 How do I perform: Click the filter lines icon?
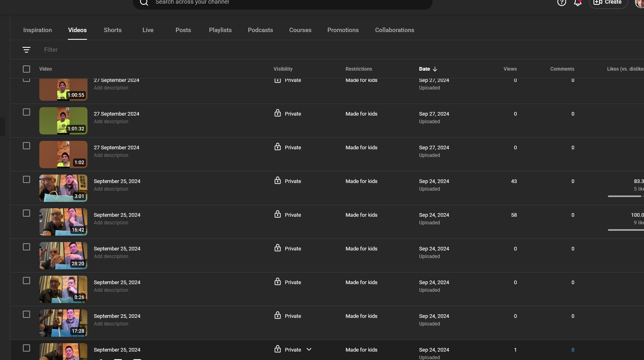click(26, 50)
